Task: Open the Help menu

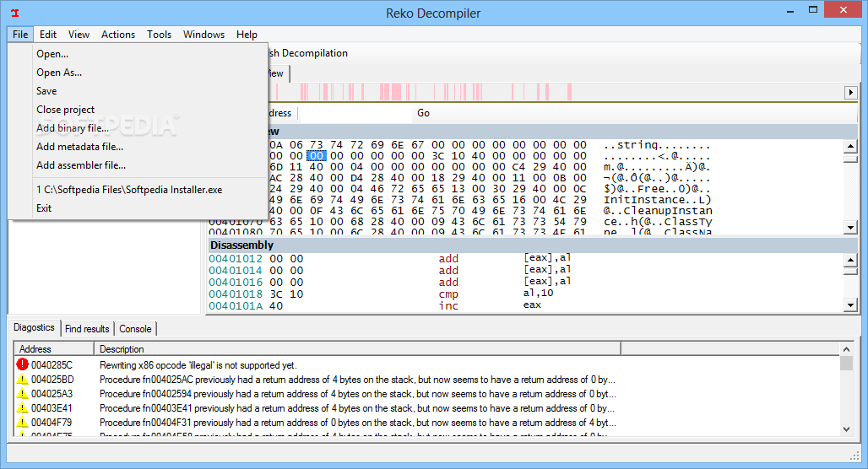Action: (247, 35)
